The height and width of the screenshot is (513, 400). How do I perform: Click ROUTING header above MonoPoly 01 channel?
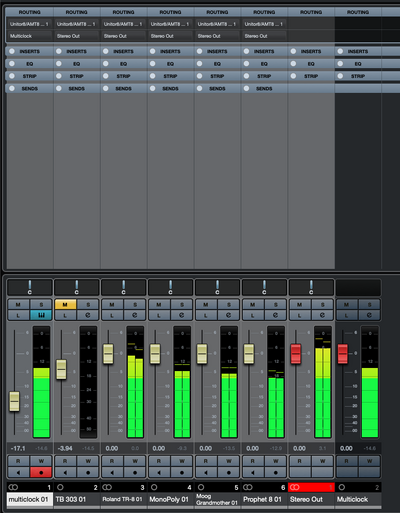(170, 12)
